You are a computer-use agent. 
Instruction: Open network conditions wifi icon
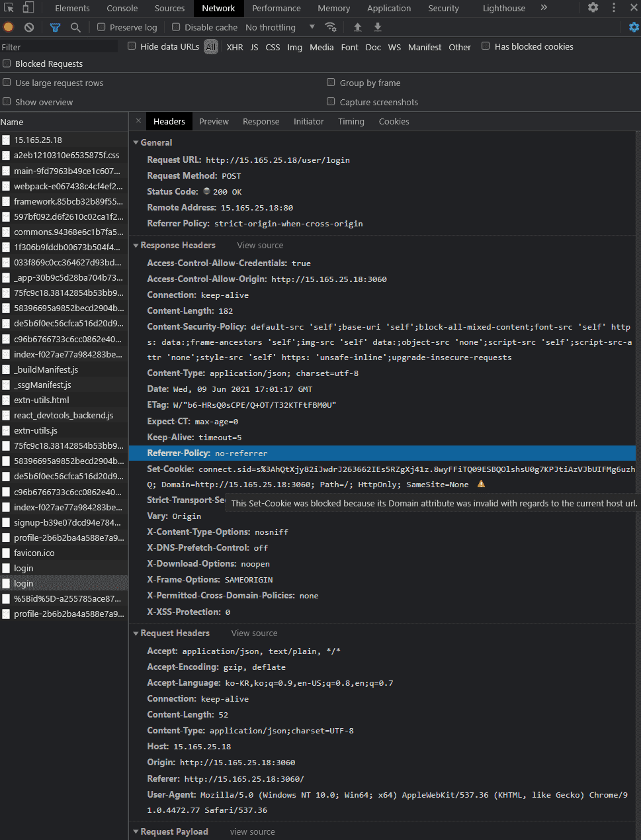point(331,27)
